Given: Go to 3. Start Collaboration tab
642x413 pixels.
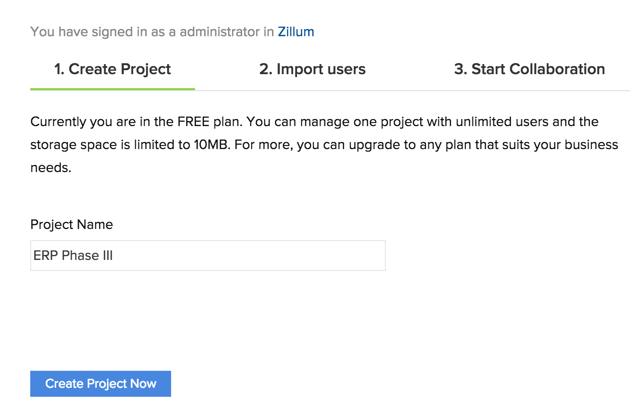Looking at the screenshot, I should pyautogui.click(x=529, y=69).
